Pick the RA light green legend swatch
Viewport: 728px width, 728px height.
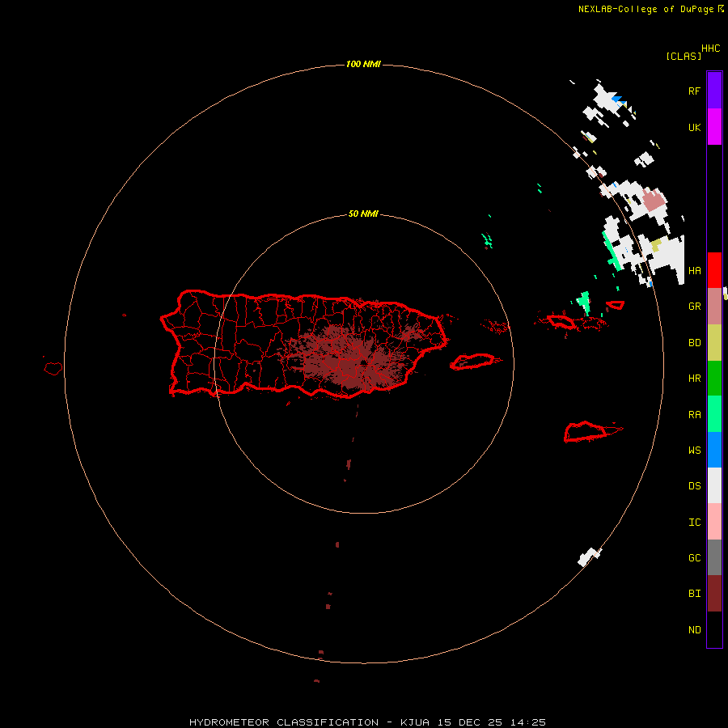point(714,414)
